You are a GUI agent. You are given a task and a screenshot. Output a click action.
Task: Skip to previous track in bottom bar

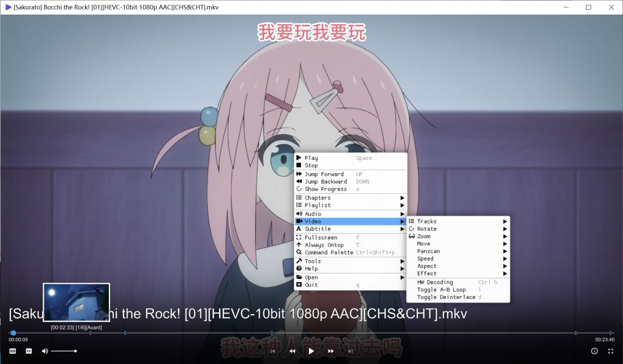(273, 351)
